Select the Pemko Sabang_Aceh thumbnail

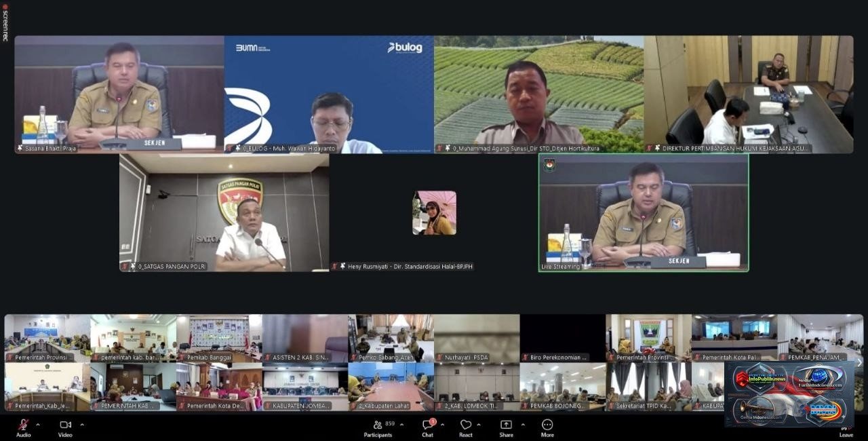[391, 338]
